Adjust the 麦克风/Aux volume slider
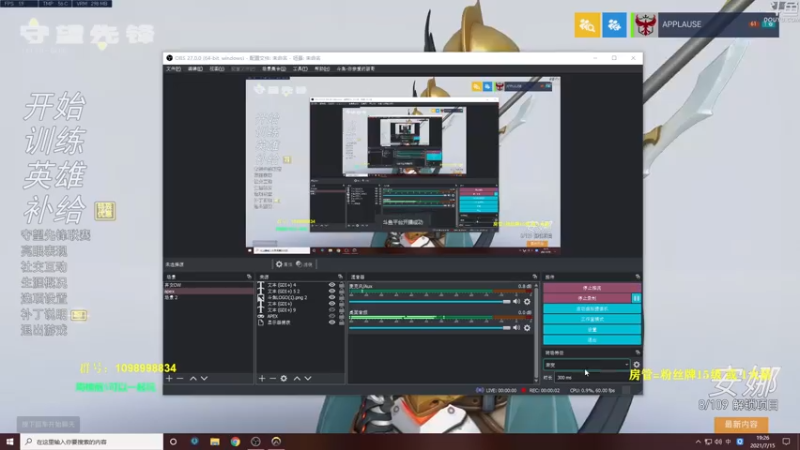Image resolution: width=800 pixels, height=450 pixels. point(430,302)
